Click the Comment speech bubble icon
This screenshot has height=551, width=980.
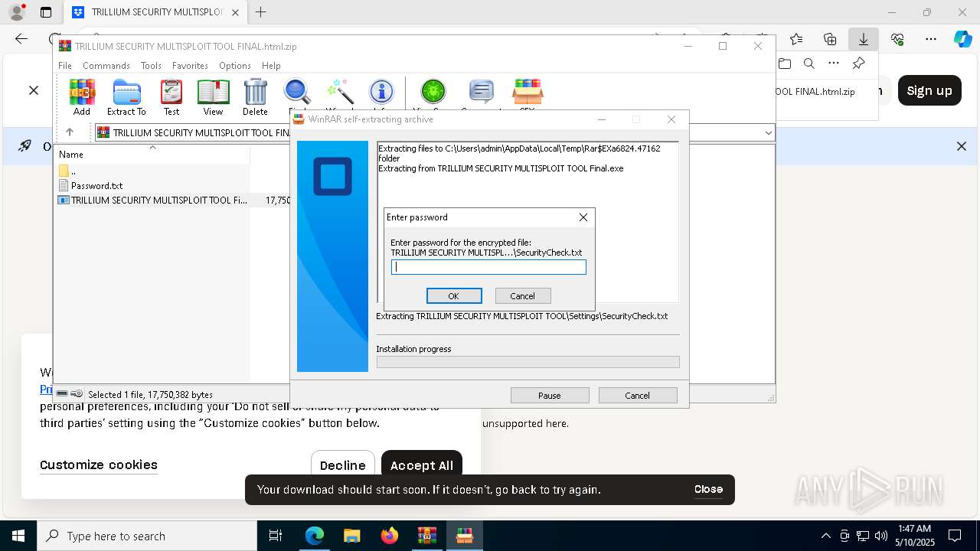[x=481, y=93]
